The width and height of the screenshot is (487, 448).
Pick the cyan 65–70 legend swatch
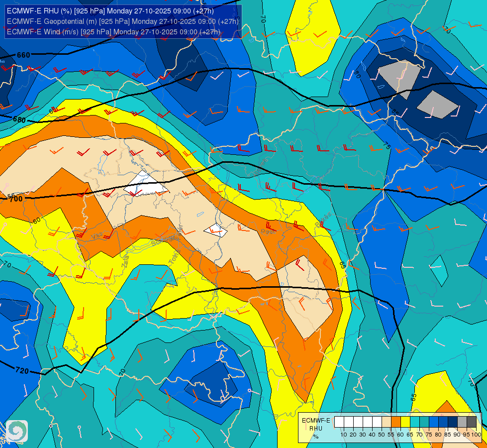(415, 422)
